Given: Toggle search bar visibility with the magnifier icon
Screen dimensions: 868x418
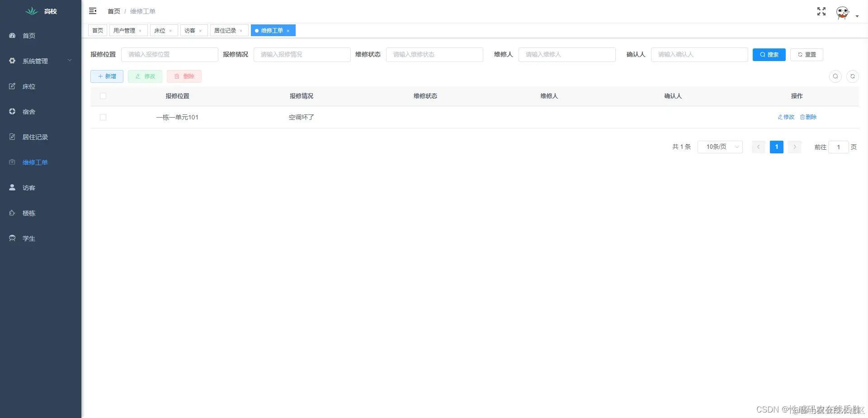Looking at the screenshot, I should [x=835, y=76].
